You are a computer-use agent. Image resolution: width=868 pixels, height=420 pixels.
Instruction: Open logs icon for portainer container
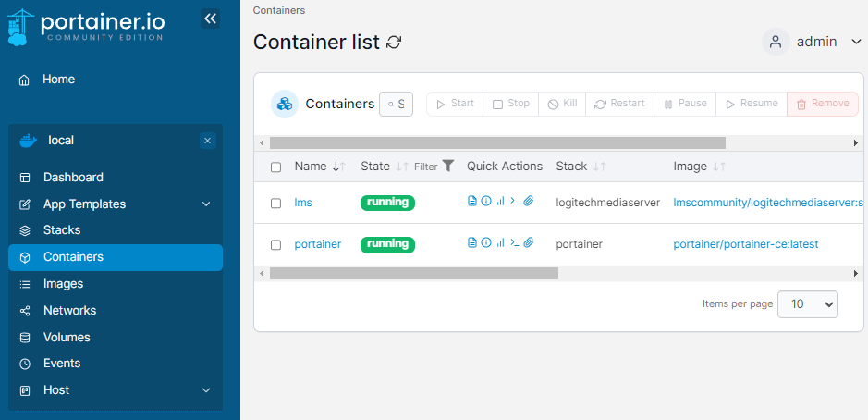pyautogui.click(x=472, y=242)
